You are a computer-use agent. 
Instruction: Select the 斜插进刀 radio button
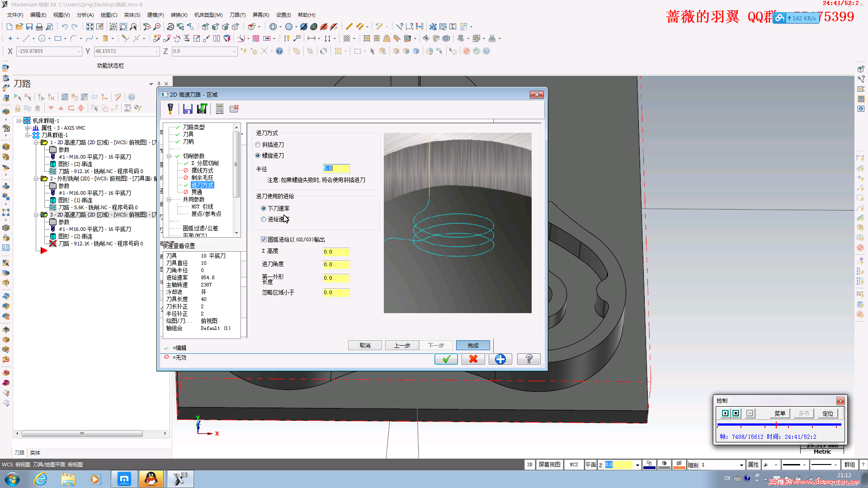click(258, 145)
